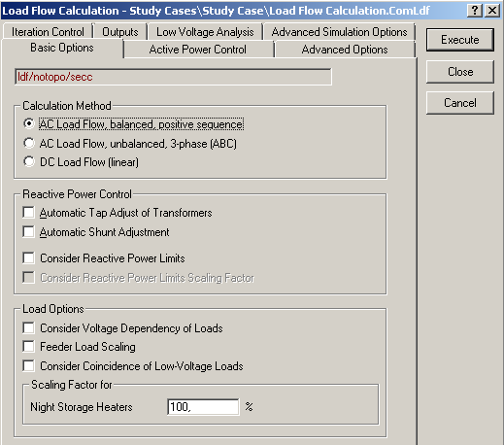Image resolution: width=504 pixels, height=445 pixels.
Task: Enable Automatic Tap Adjust of Transformers
Action: 28,213
